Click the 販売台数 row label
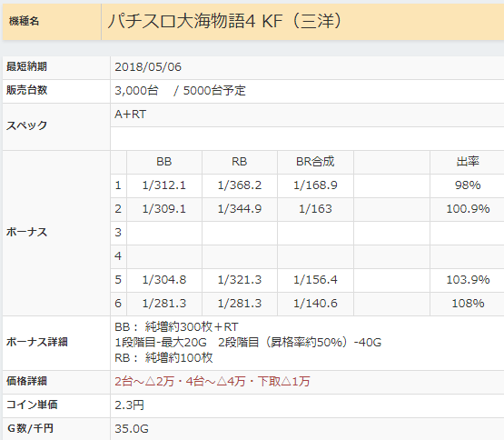 [x=26, y=90]
